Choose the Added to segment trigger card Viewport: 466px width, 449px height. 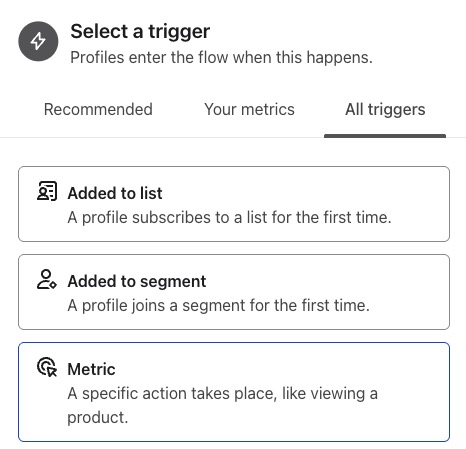tap(234, 292)
